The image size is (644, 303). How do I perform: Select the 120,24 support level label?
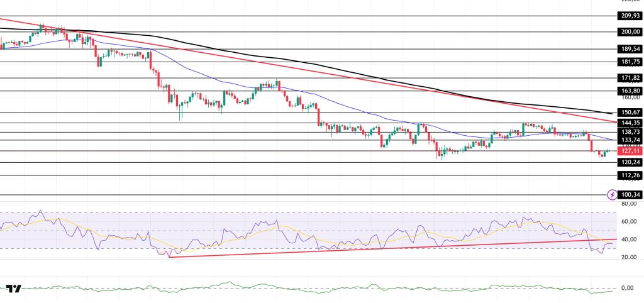tap(629, 162)
